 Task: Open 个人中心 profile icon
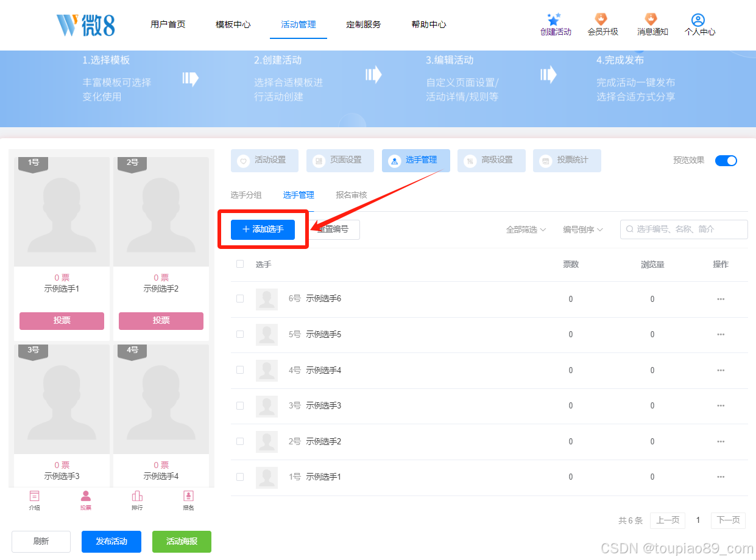pyautogui.click(x=698, y=19)
